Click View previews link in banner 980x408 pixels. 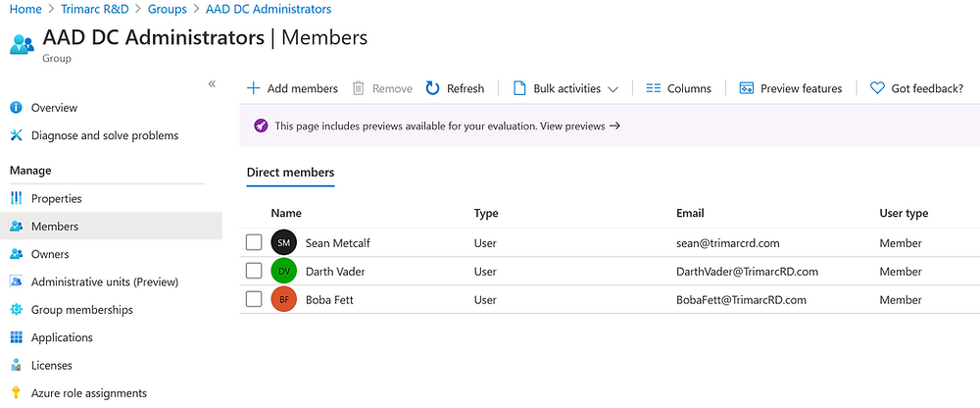(x=580, y=126)
